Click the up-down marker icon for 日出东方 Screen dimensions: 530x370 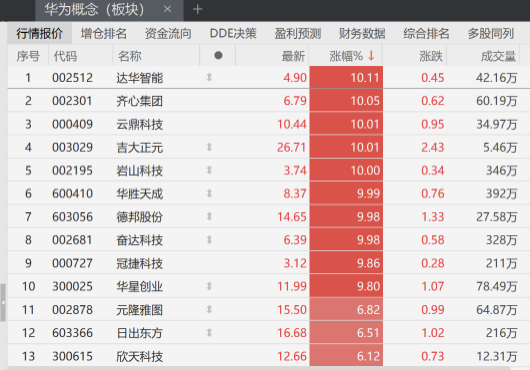(209, 333)
